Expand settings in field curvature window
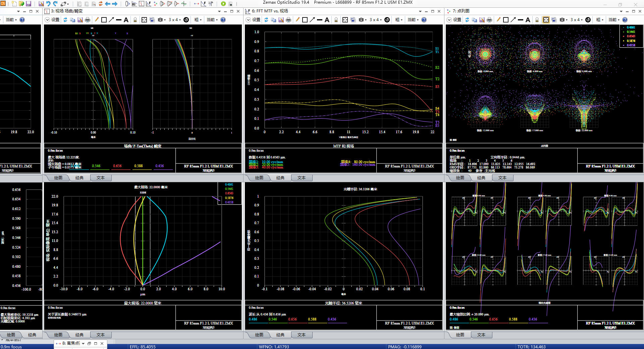Screen dimensions: 644x349 [x=47, y=20]
